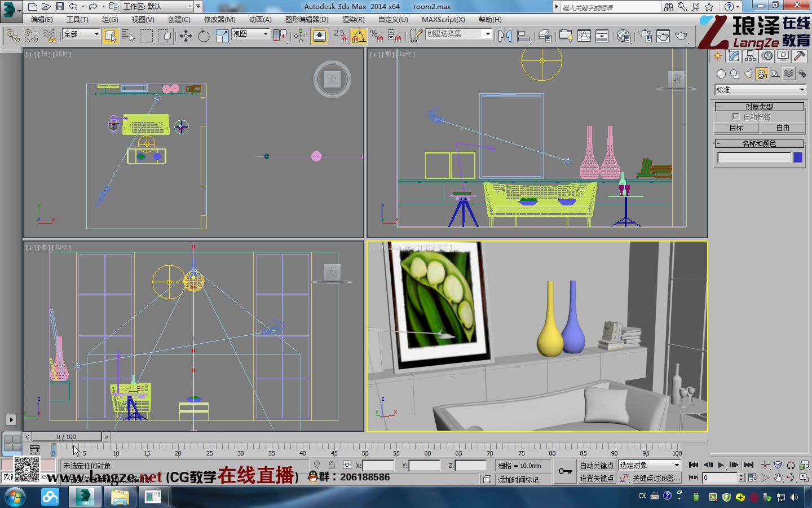Click the Select and Manipulate icon

coord(301,36)
